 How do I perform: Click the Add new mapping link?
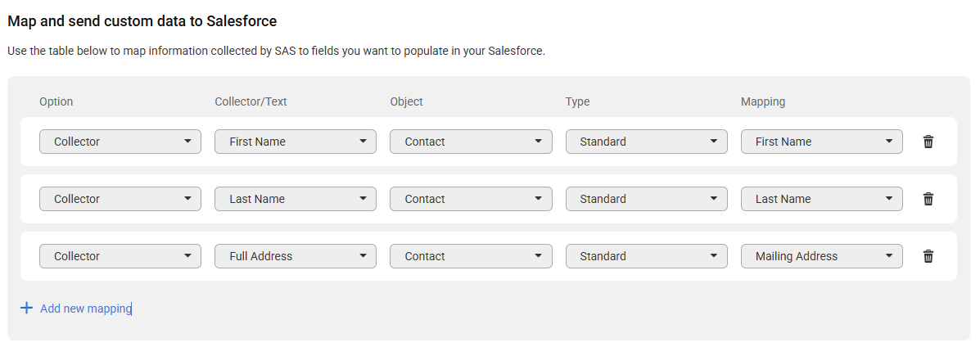point(86,309)
